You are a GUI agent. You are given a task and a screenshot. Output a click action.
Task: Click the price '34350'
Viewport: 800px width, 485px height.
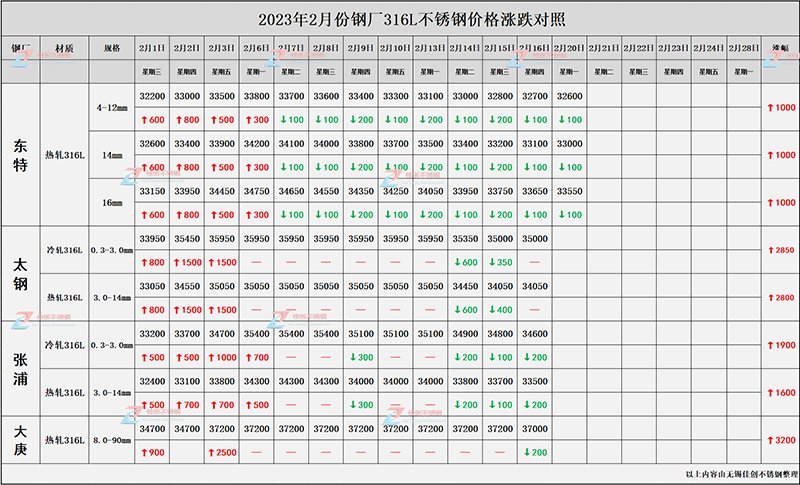pos(361,191)
